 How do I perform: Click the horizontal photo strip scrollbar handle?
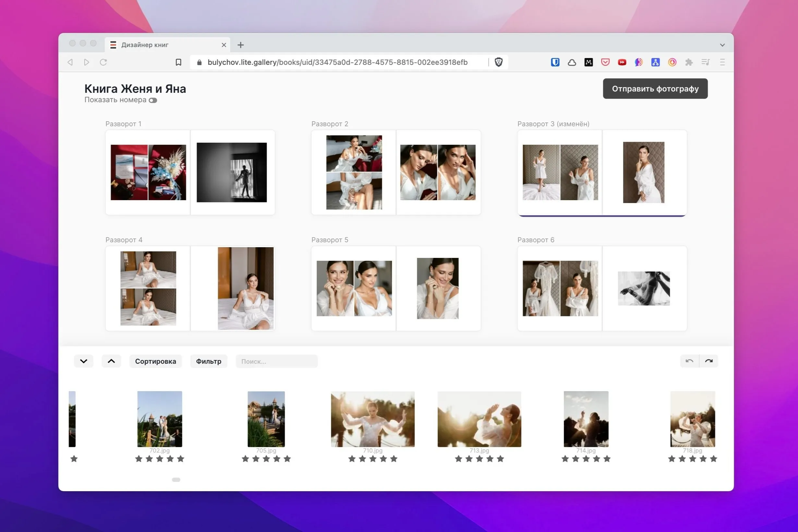point(176,479)
